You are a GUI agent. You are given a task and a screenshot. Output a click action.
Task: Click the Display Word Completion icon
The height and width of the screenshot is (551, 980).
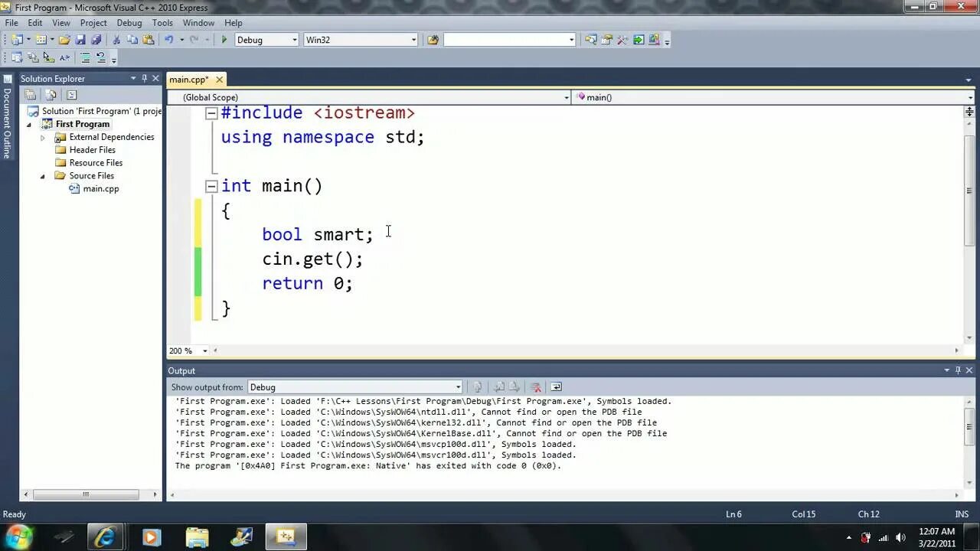[x=64, y=57]
